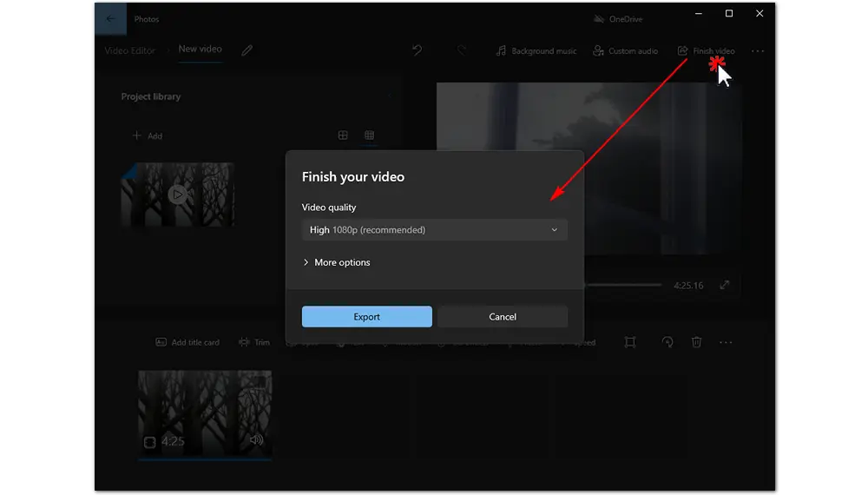Click the preview full screen expand icon
868x495 pixels.
click(725, 286)
